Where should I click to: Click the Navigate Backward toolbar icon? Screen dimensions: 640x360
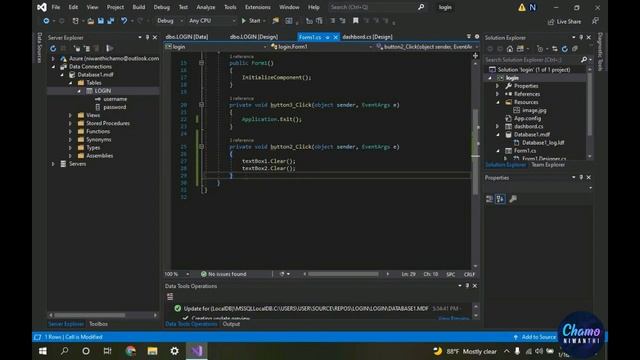(46, 21)
